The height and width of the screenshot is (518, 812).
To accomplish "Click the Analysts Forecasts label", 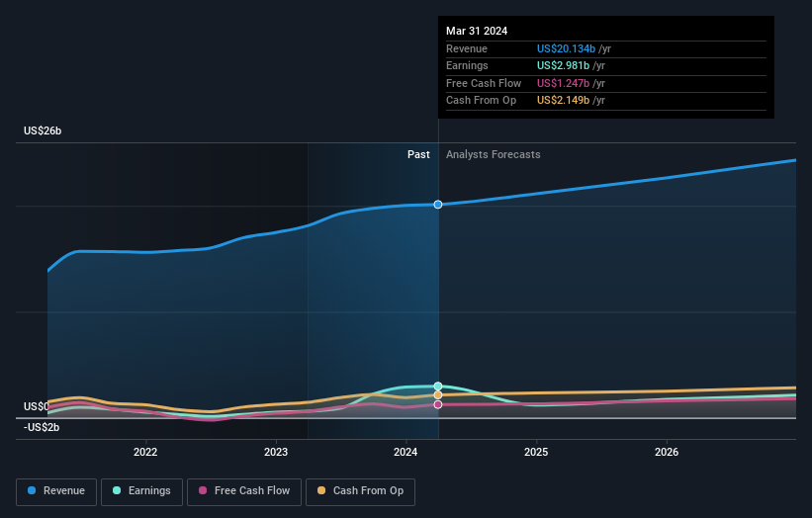I will pos(493,154).
